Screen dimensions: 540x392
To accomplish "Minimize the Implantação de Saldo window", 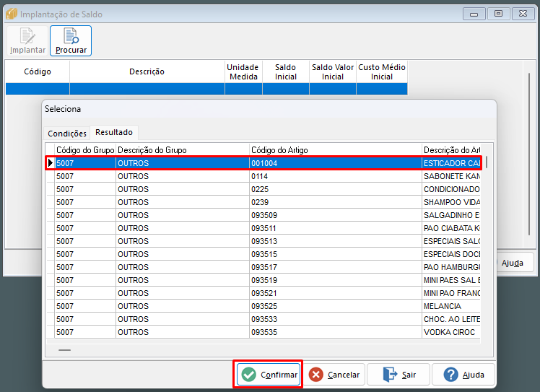I will tap(474, 14).
